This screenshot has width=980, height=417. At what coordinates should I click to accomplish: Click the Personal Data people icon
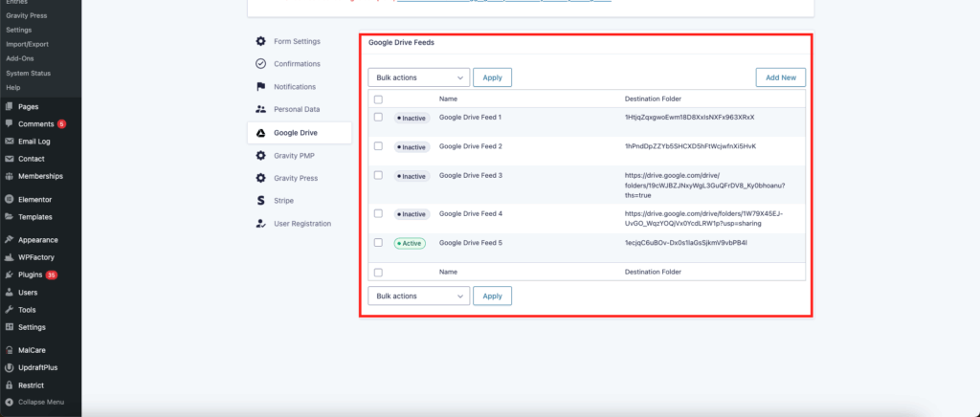(260, 109)
